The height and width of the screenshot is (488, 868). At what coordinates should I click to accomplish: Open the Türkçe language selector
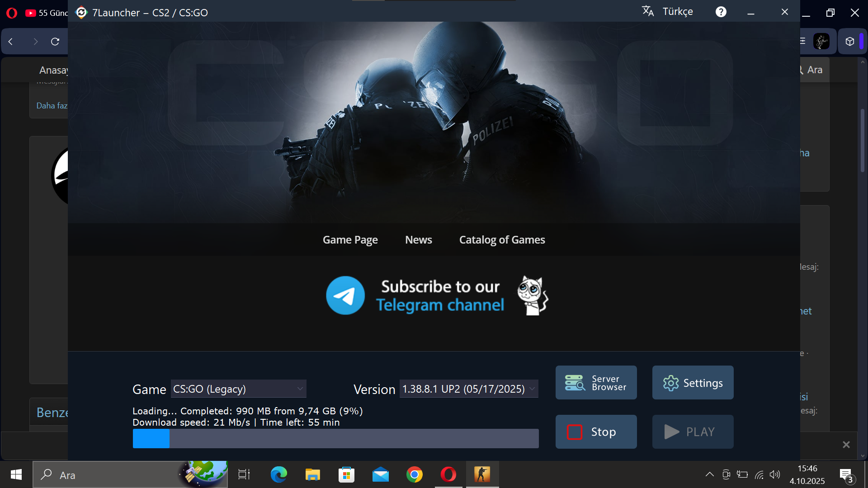668,12
